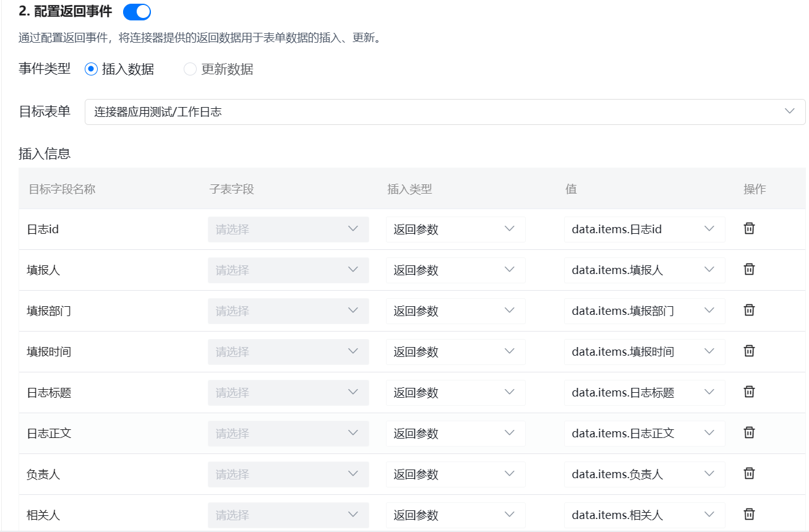The height and width of the screenshot is (532, 809).
Task: Click trash icon in 日志正文 row
Action: [749, 432]
